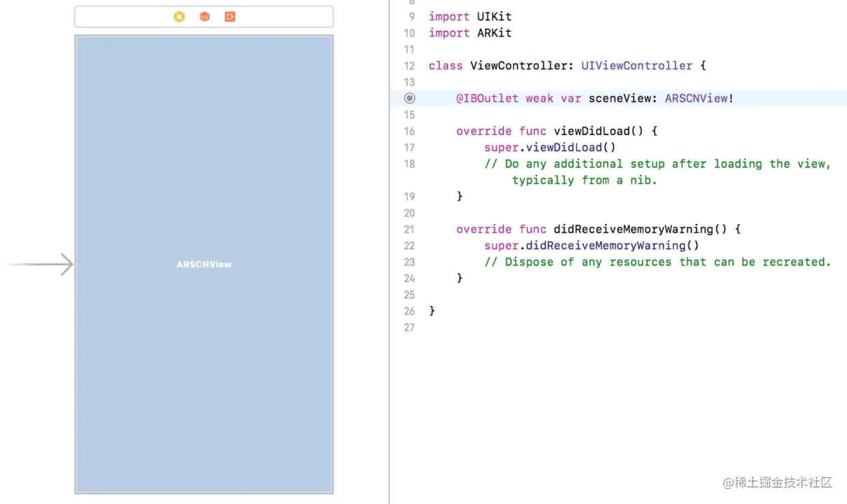The image size is (847, 504).
Task: Click line number 19 in the gutter
Action: tap(409, 197)
